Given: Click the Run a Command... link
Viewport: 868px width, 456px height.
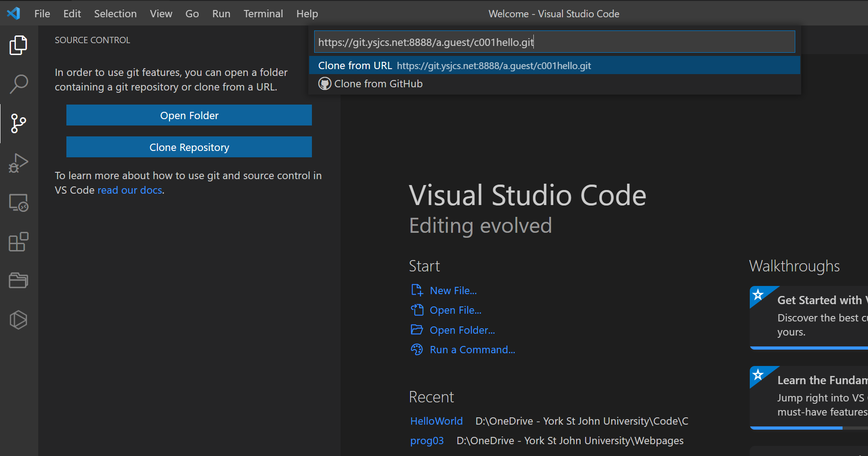Looking at the screenshot, I should pos(472,350).
